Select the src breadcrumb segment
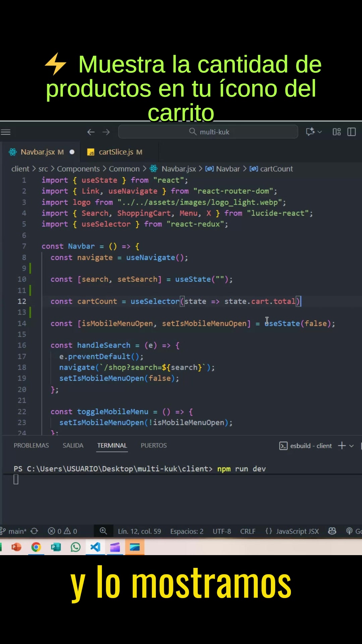 (43, 169)
